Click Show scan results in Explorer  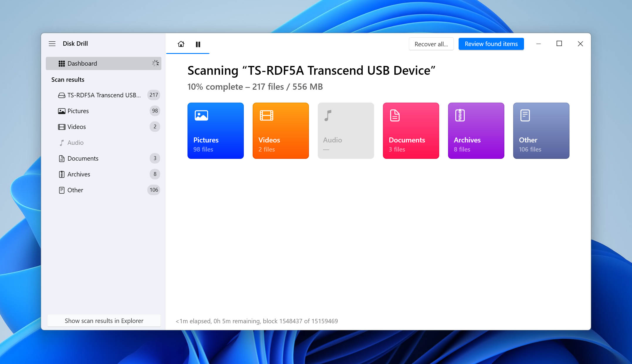coord(104,321)
